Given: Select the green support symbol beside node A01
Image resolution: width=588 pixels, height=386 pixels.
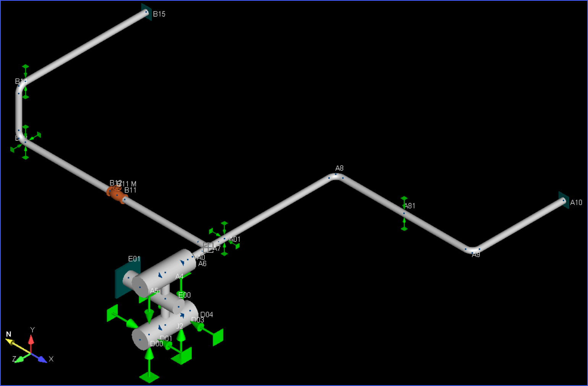Looking at the screenshot, I should (224, 239).
